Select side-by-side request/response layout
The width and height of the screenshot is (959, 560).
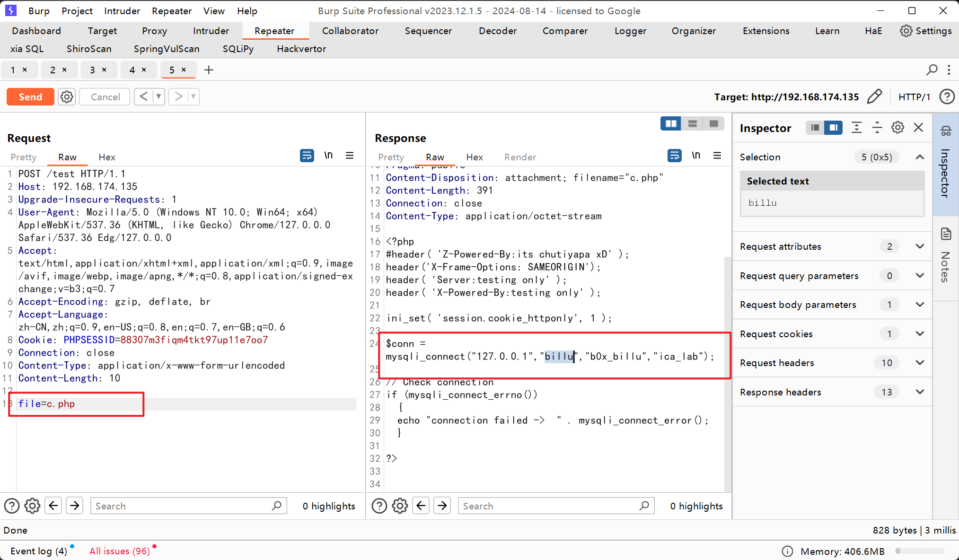pos(671,123)
